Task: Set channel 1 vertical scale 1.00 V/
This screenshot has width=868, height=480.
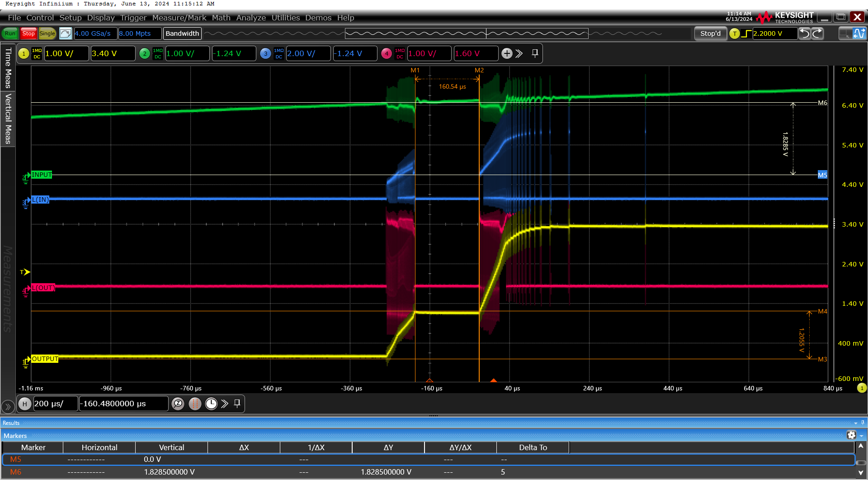Action: click(x=66, y=53)
